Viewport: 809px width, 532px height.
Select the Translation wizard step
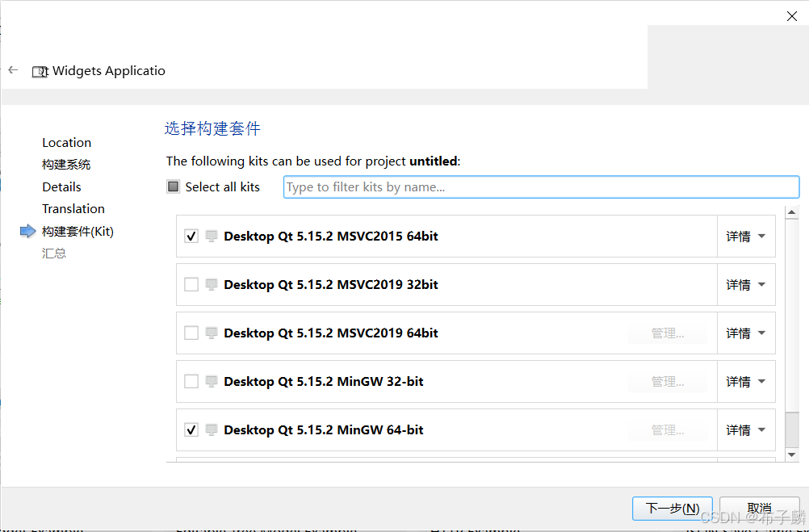click(x=73, y=208)
